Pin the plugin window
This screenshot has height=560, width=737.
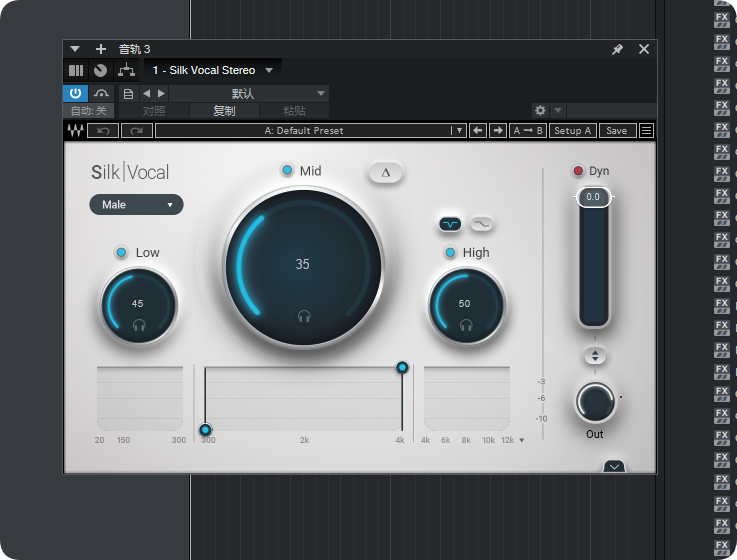click(x=617, y=49)
